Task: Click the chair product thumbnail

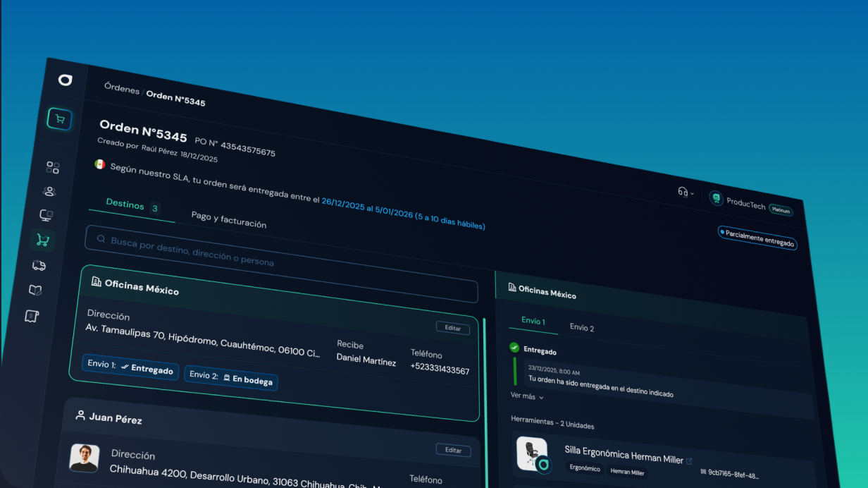Action: pyautogui.click(x=533, y=454)
